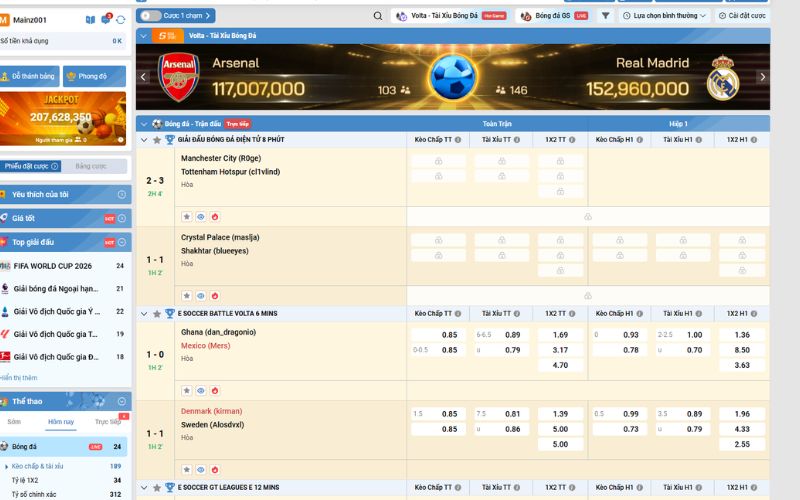Click the clock icon on the Jackpot banner
The image size is (800, 500).
[x=121, y=140]
